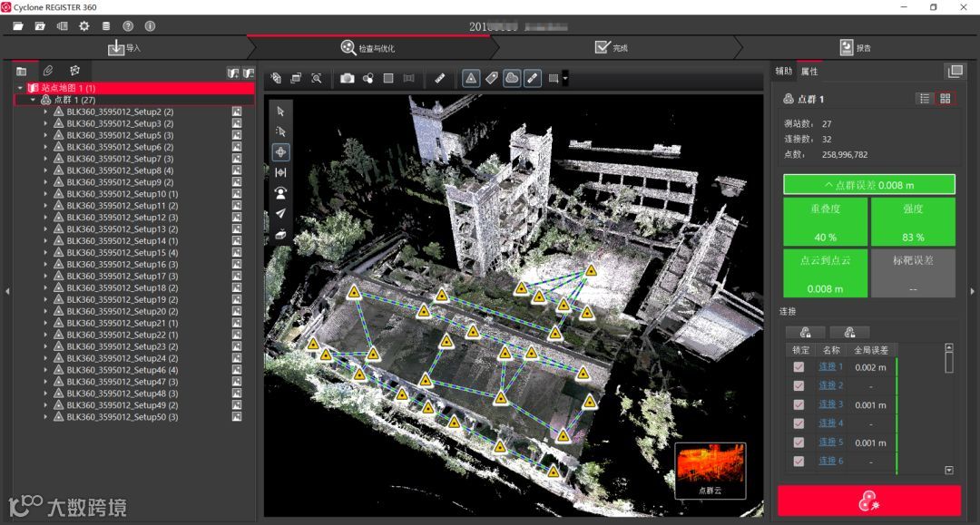
Task: Expand BLK360_3595012_Setup8 node
Action: pos(45,170)
